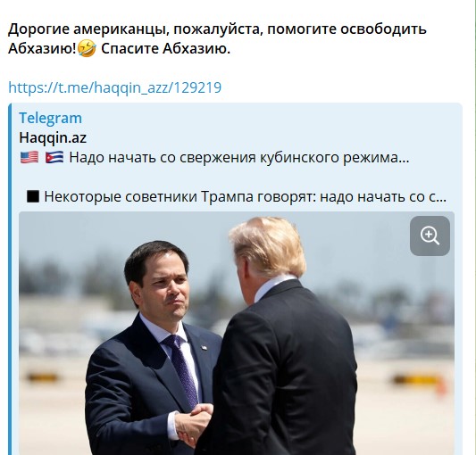Click the Cuban flag emoji
The height and width of the screenshot is (455, 476).
[x=54, y=157]
